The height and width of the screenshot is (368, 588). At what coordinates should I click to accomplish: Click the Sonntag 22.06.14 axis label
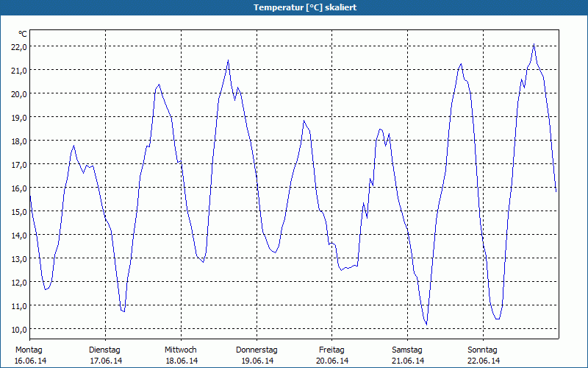pos(483,355)
